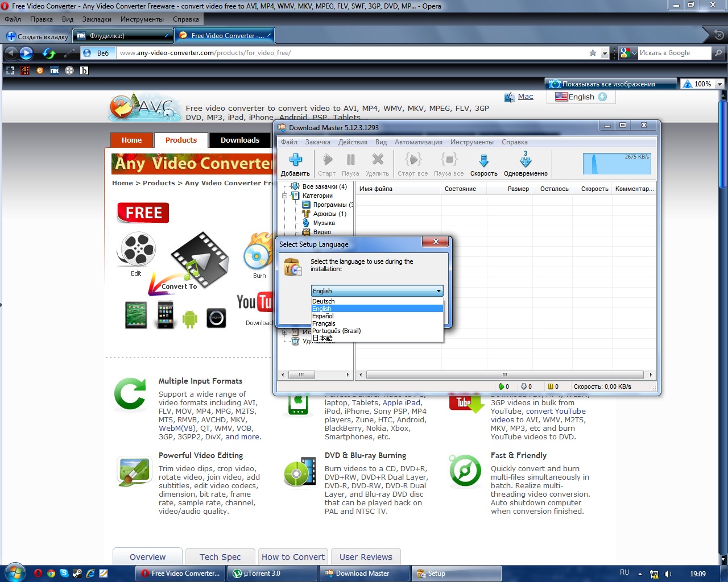Click Opera's forward navigation arrow
Image resolution: width=728 pixels, height=582 pixels.
[x=27, y=53]
